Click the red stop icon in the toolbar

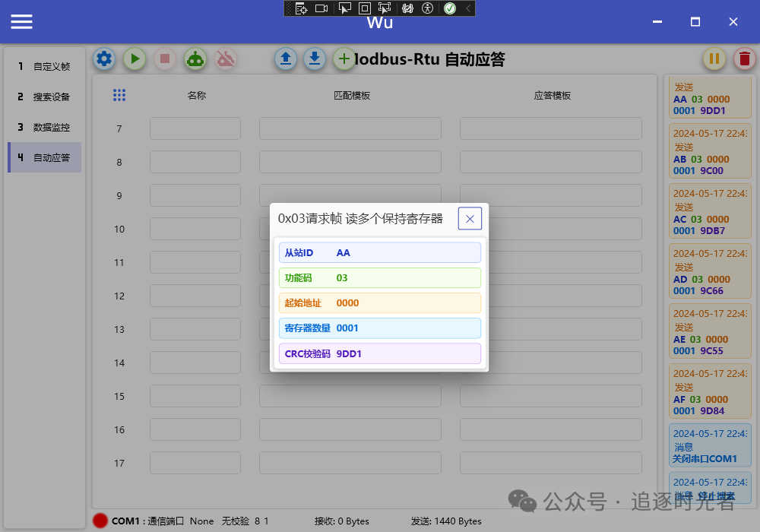pos(165,59)
